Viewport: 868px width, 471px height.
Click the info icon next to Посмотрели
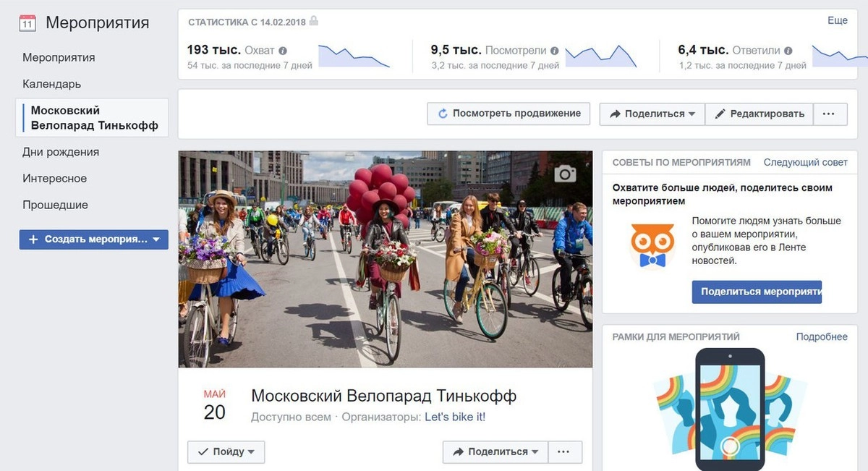coord(554,51)
